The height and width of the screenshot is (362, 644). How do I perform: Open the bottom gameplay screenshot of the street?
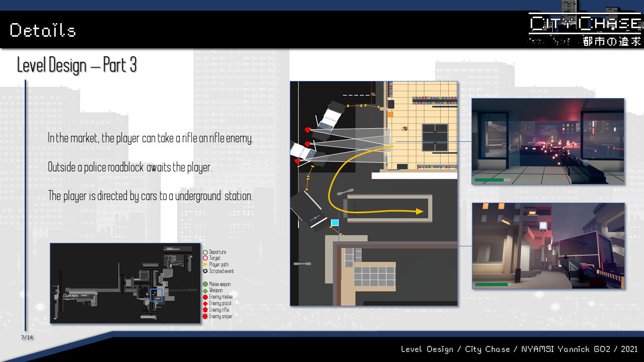point(548,245)
